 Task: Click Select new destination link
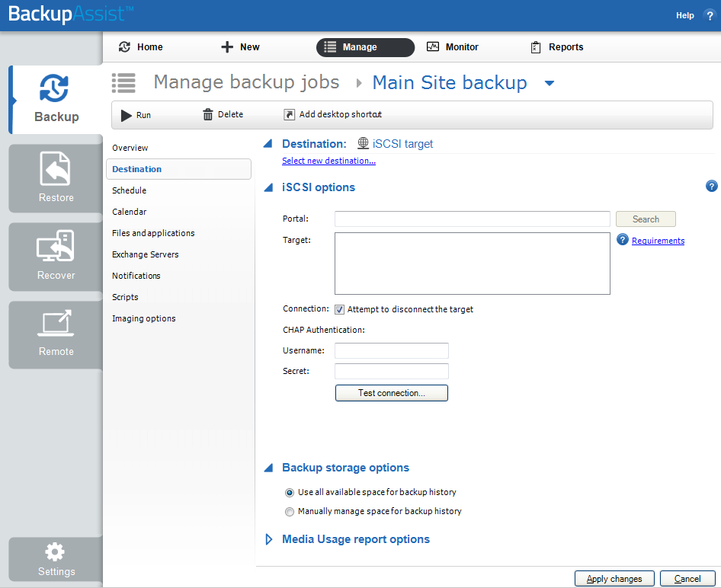328,161
